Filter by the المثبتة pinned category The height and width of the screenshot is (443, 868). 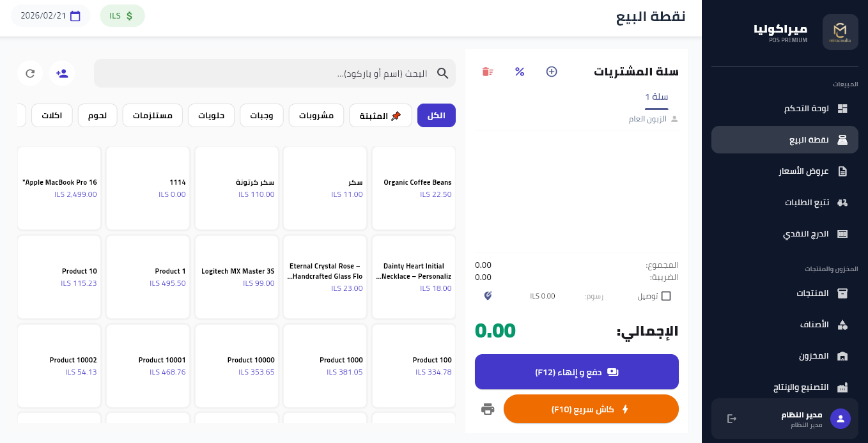click(x=380, y=116)
